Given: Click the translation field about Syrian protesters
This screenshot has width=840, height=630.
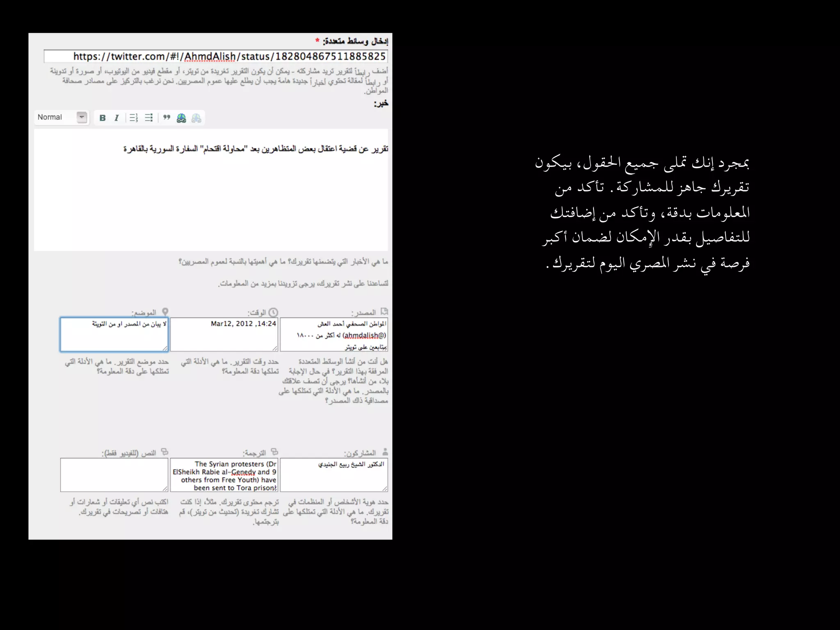Looking at the screenshot, I should pos(224,475).
